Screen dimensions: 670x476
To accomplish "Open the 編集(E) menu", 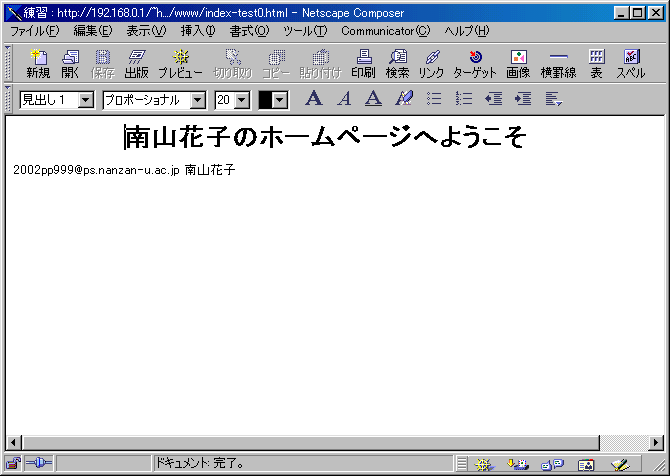I will tap(93, 31).
